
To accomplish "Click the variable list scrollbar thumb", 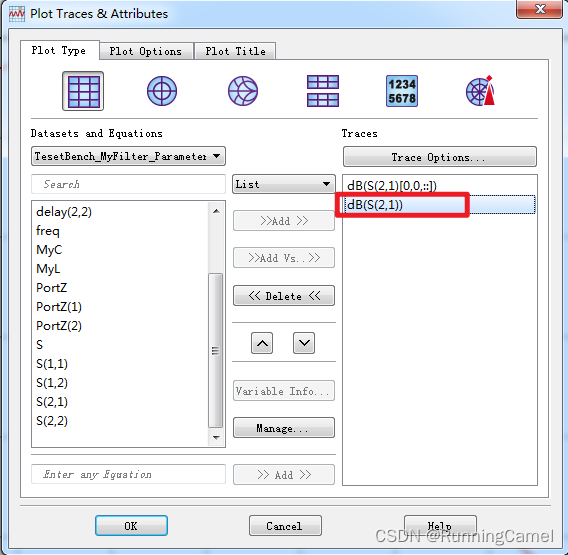I will (x=216, y=350).
